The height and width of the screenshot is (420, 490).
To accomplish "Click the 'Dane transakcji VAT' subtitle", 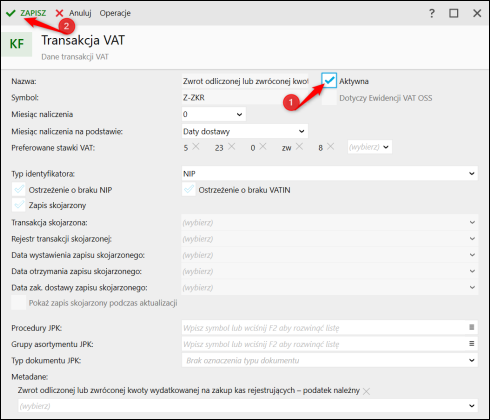I will point(75,57).
